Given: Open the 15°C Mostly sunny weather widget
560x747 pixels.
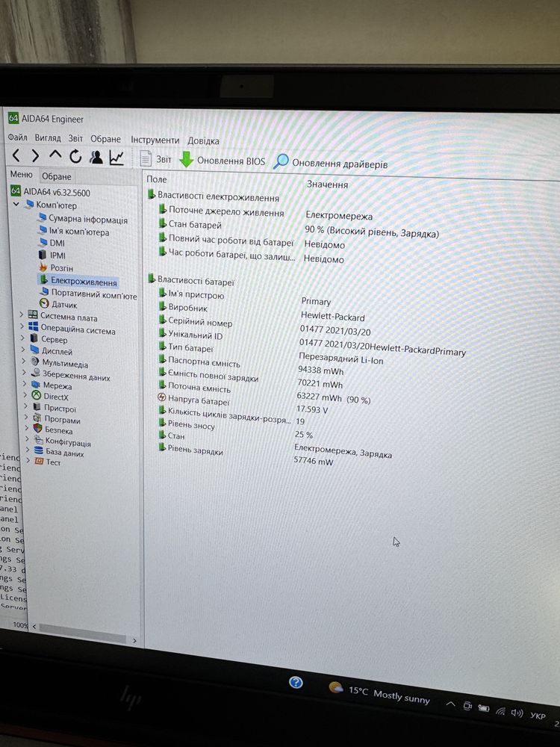Looking at the screenshot, I should coord(379,693).
